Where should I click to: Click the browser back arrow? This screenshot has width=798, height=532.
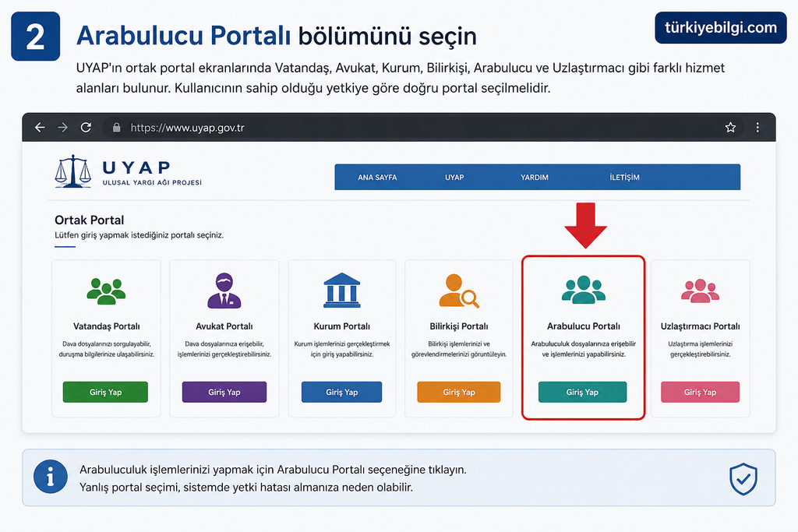(40, 127)
